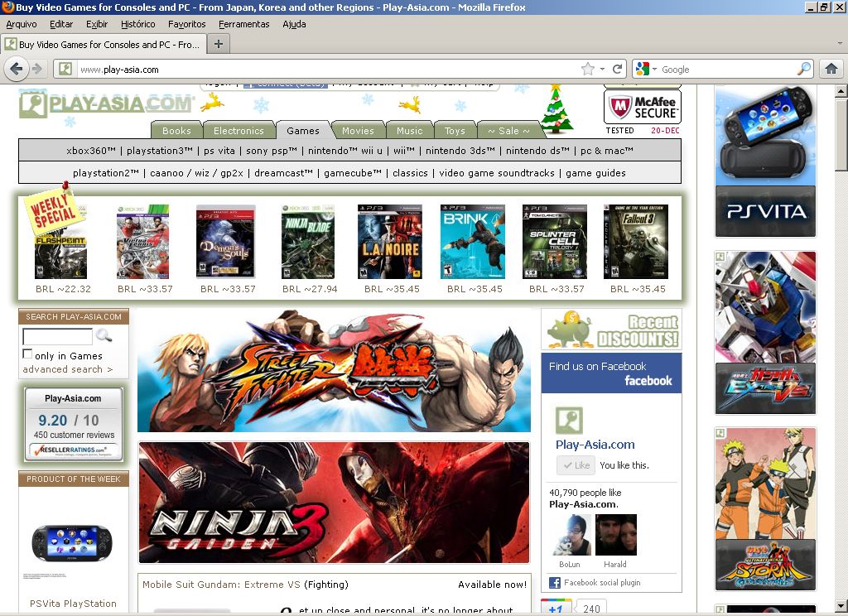Open a new tab with plus button
This screenshot has height=616, width=848.
pos(218,44)
